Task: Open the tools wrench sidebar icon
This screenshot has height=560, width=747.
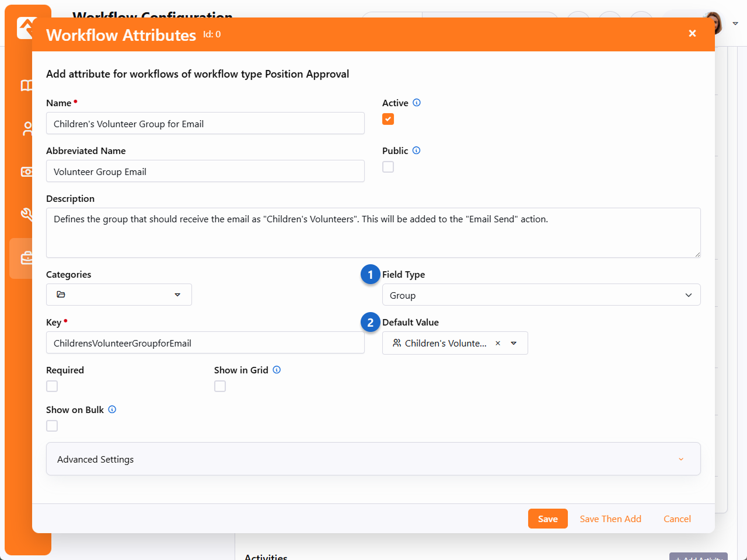Action: coord(27,214)
